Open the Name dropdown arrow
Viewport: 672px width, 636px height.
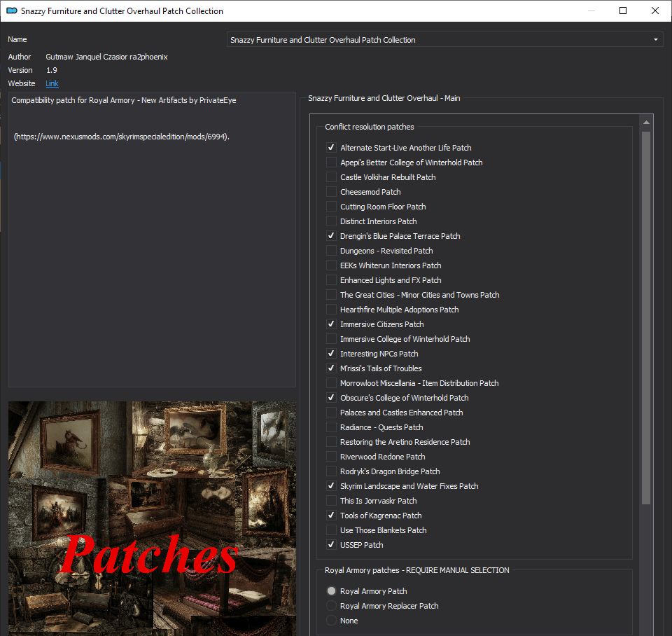pos(655,39)
